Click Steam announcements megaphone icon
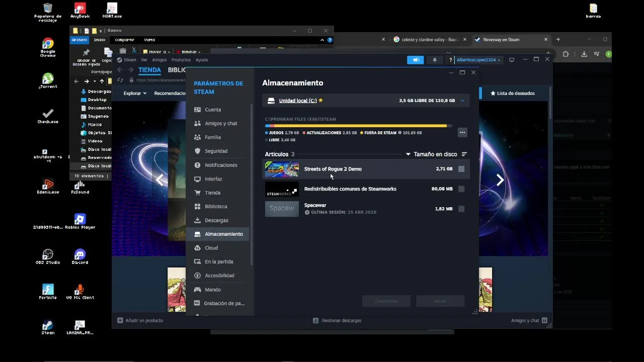The image size is (644, 362). click(x=416, y=60)
